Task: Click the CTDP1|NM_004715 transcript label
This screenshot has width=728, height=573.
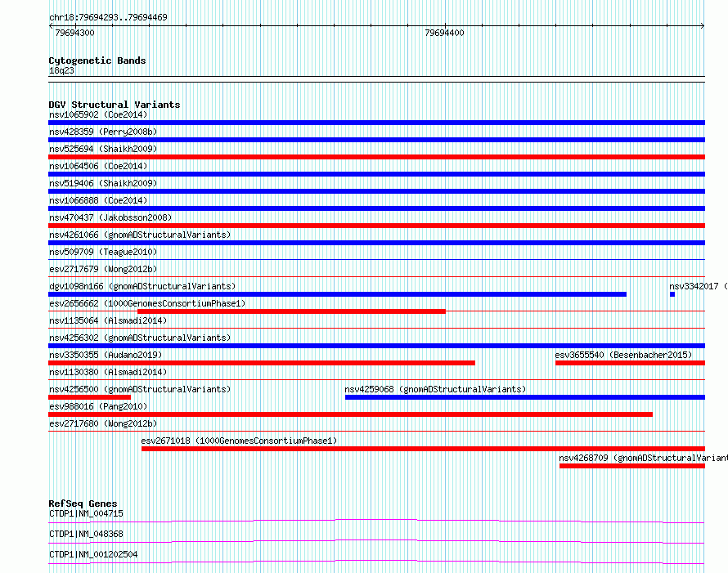Action: tap(86, 513)
